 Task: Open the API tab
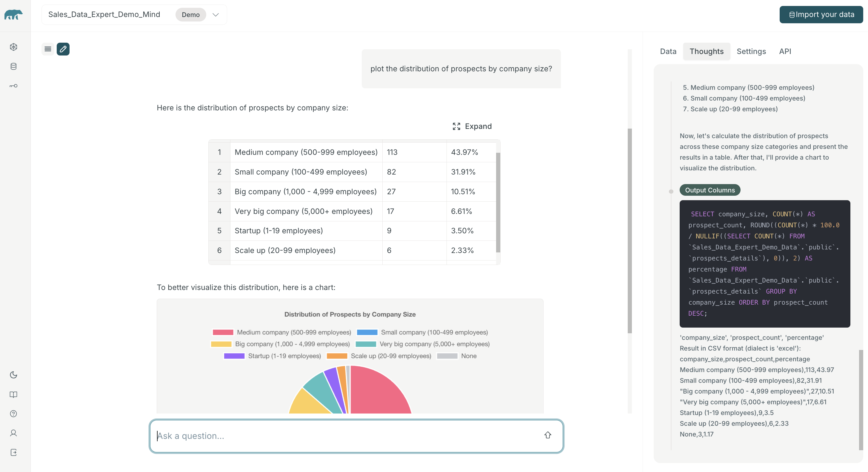[x=785, y=51]
